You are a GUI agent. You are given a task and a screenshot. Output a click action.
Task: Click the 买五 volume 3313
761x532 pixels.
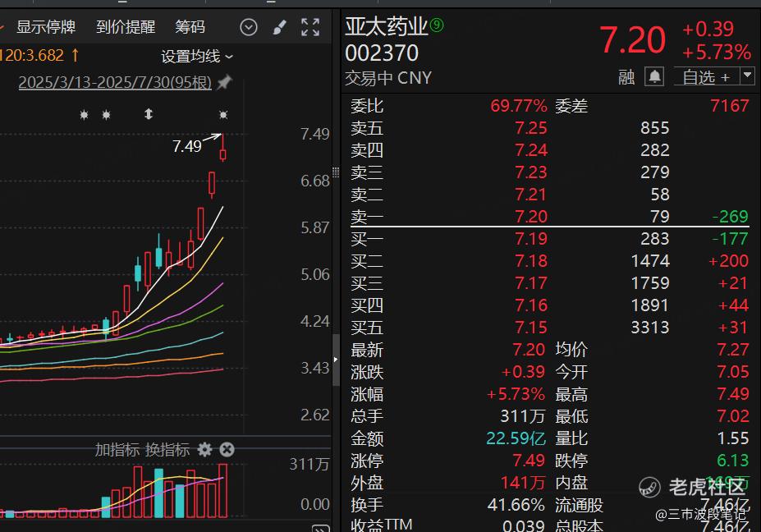pyautogui.click(x=650, y=328)
